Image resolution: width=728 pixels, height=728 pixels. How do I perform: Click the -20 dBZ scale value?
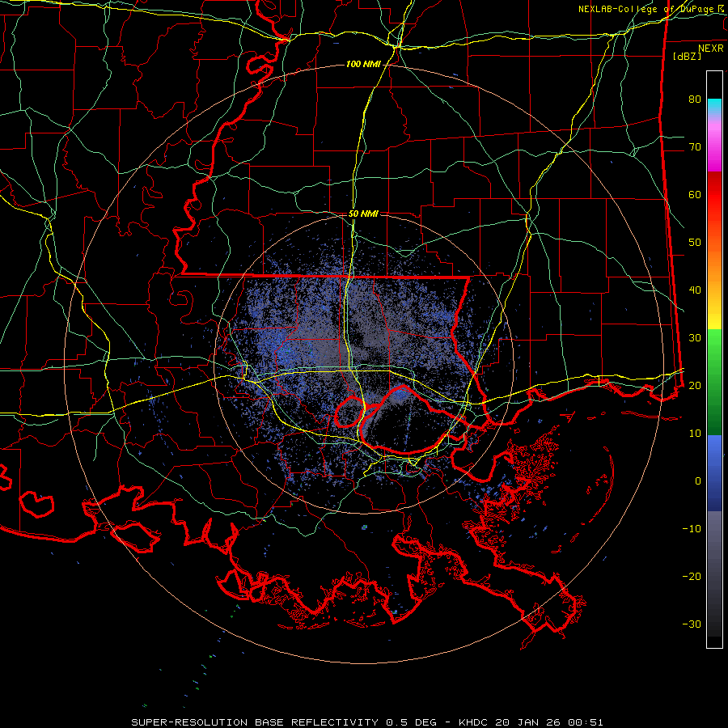pyautogui.click(x=692, y=577)
